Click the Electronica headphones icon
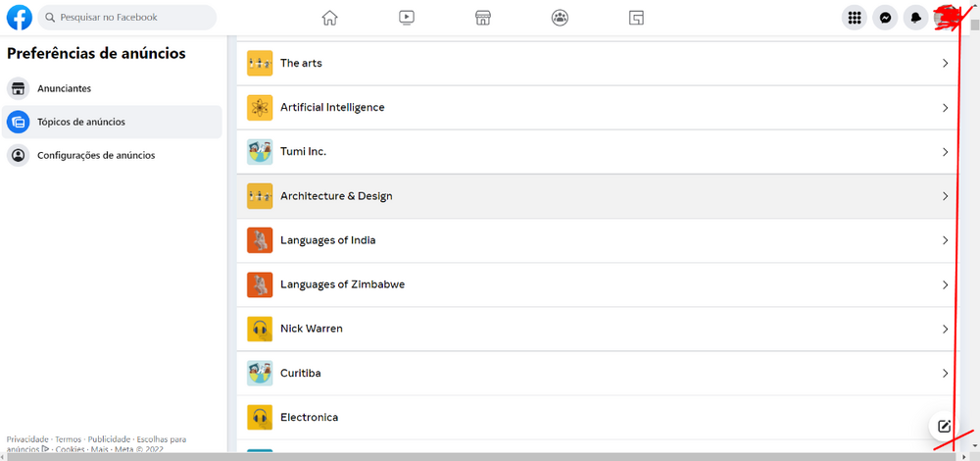This screenshot has width=980, height=461. pos(260,417)
